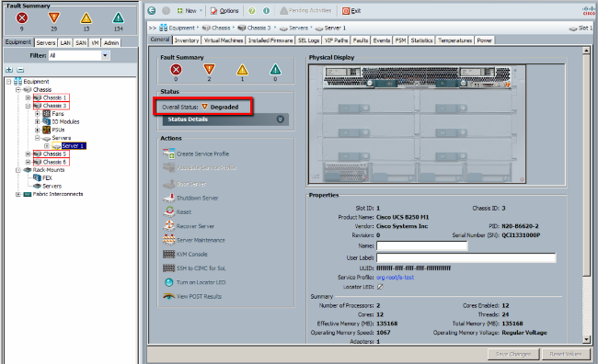Switch to the Servers navigation tab

click(x=46, y=42)
